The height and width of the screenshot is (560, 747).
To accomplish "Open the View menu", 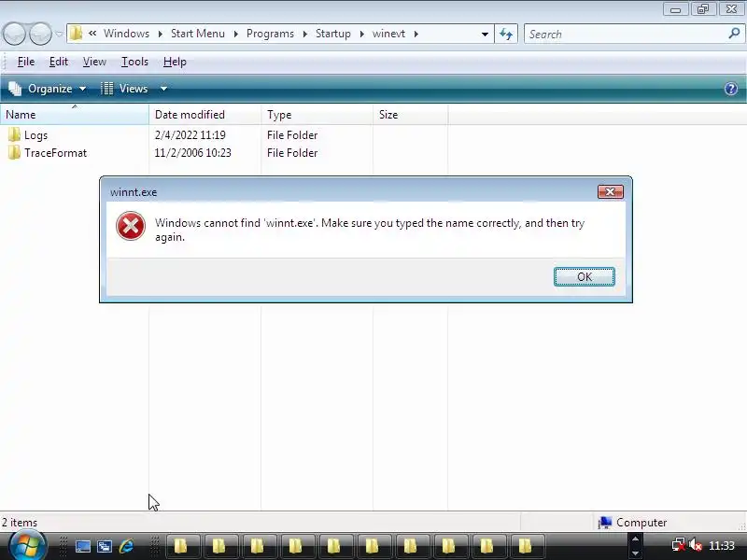I will point(94,62).
